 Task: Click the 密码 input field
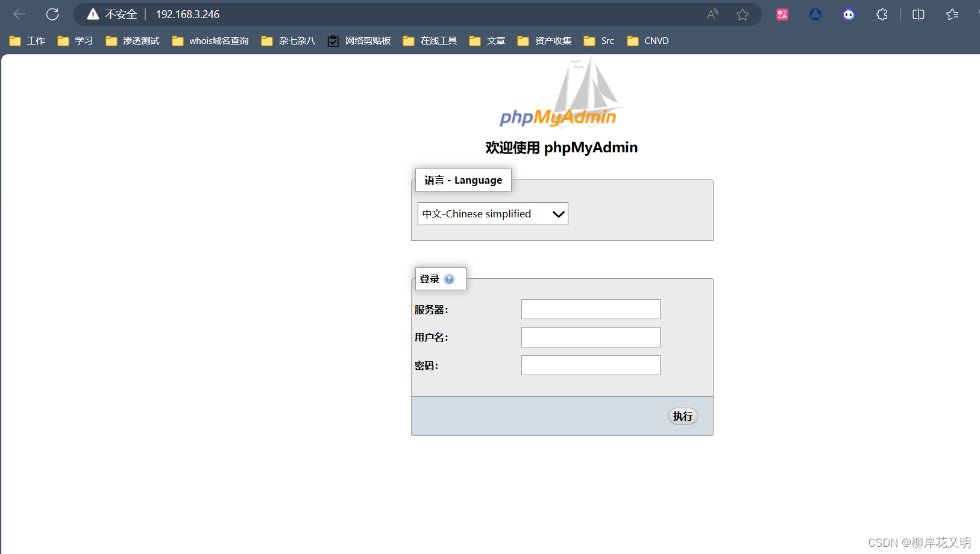click(591, 365)
